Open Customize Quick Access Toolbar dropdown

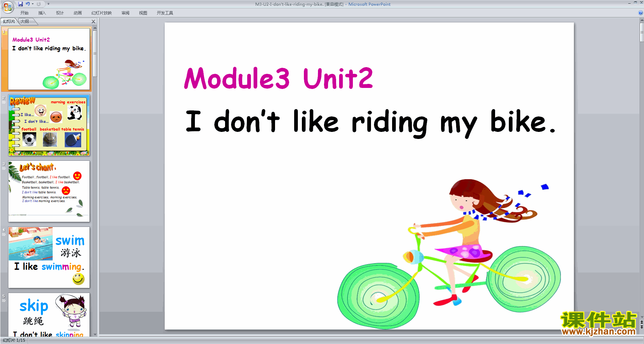tap(48, 4)
